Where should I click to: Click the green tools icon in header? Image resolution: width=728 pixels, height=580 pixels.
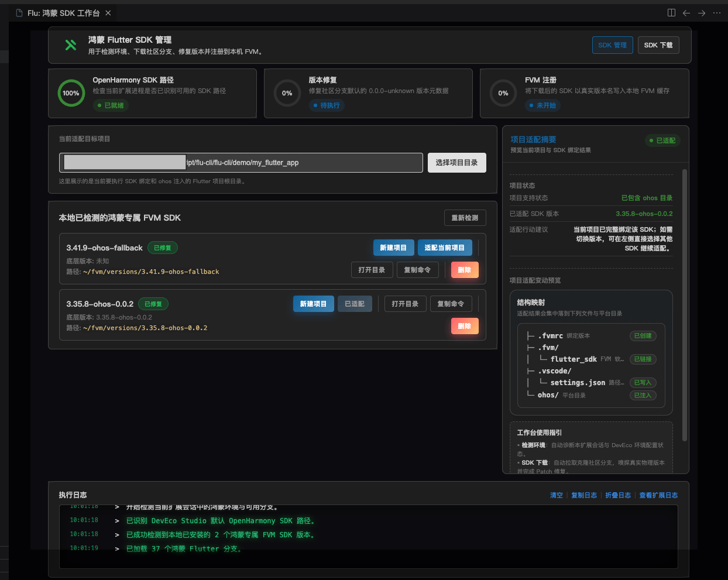pos(71,45)
